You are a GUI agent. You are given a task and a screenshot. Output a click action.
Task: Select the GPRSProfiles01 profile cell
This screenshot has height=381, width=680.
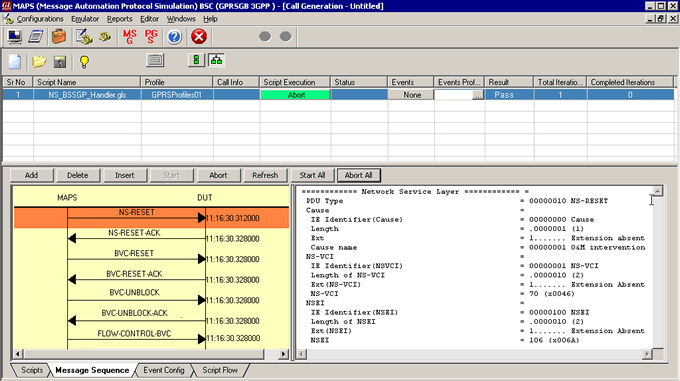(x=177, y=95)
